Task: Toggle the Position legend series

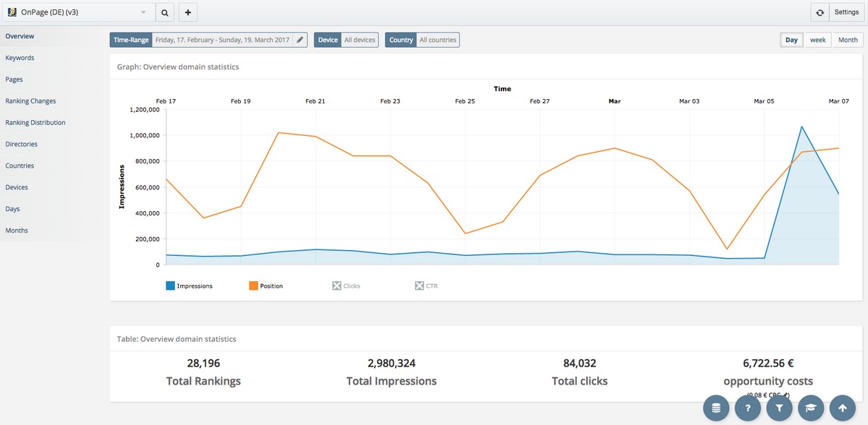Action: [266, 286]
